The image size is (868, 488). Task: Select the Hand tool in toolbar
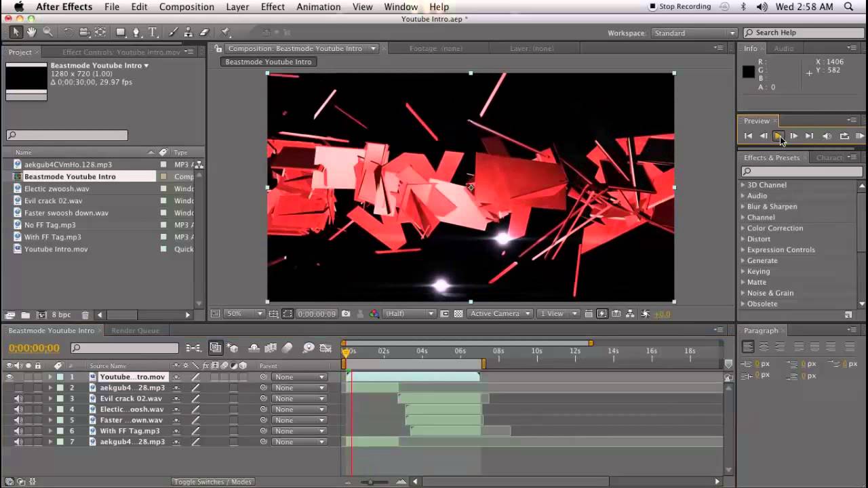point(31,32)
